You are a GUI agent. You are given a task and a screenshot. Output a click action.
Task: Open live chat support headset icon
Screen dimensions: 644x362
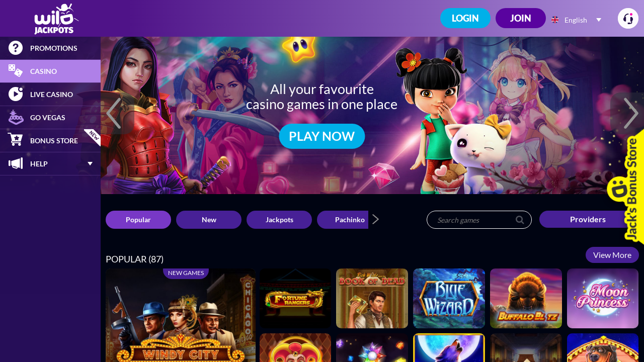(x=628, y=19)
